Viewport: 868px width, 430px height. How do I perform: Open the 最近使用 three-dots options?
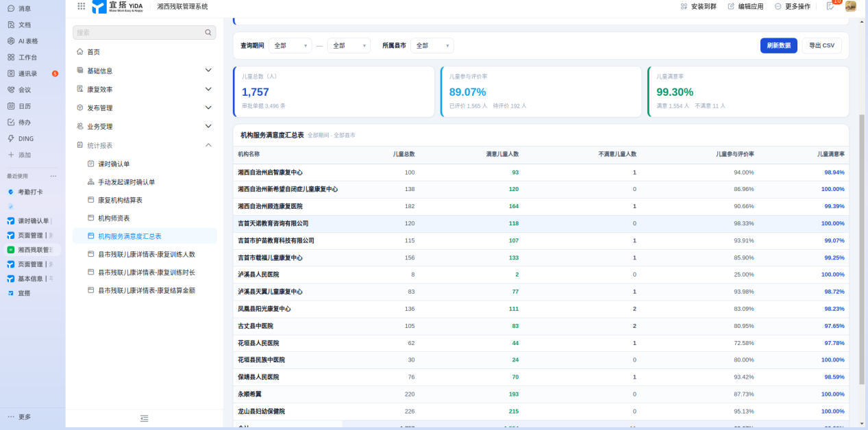[x=53, y=176]
